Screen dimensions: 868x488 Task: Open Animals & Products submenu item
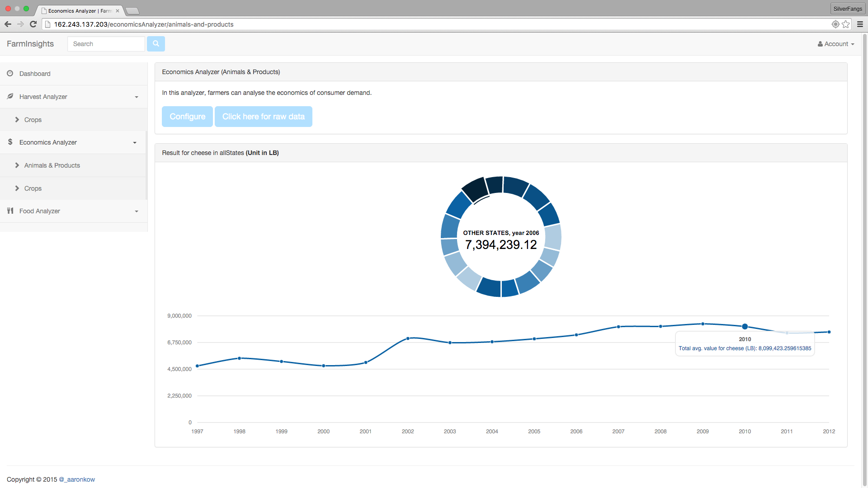[52, 165]
